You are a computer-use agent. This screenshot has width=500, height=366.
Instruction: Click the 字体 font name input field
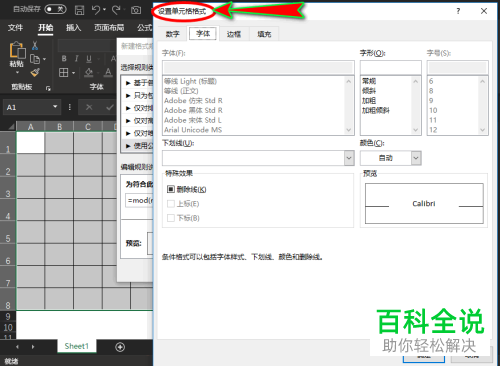click(x=258, y=68)
